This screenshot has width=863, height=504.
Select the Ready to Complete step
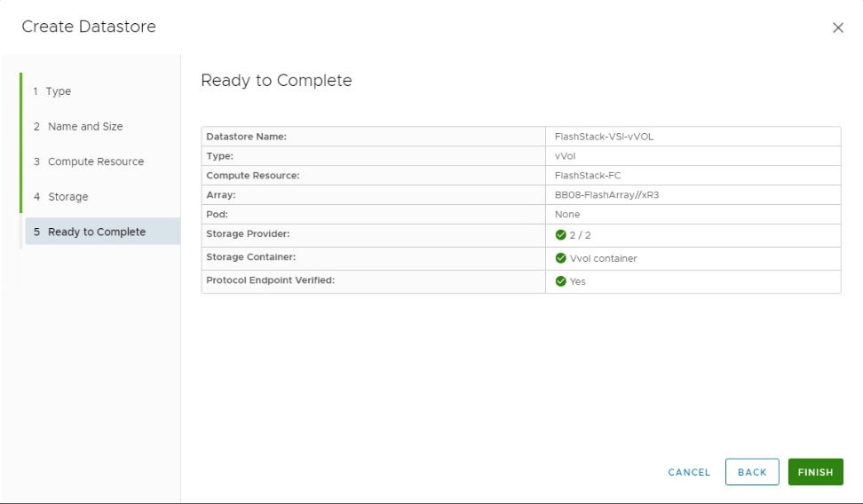pyautogui.click(x=103, y=232)
